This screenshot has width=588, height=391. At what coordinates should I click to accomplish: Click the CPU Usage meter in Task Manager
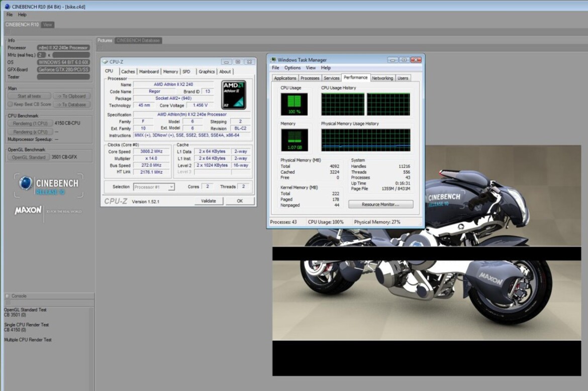pos(294,104)
